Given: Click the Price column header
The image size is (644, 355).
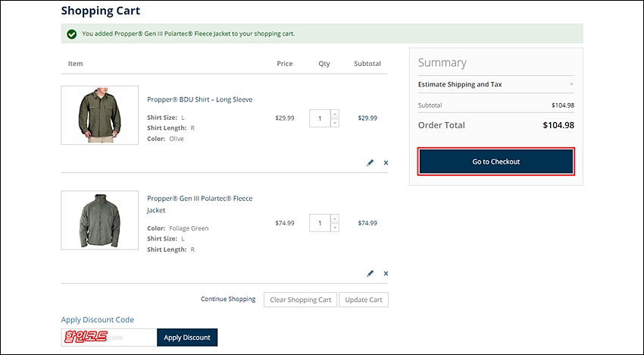Looking at the screenshot, I should click(x=285, y=64).
